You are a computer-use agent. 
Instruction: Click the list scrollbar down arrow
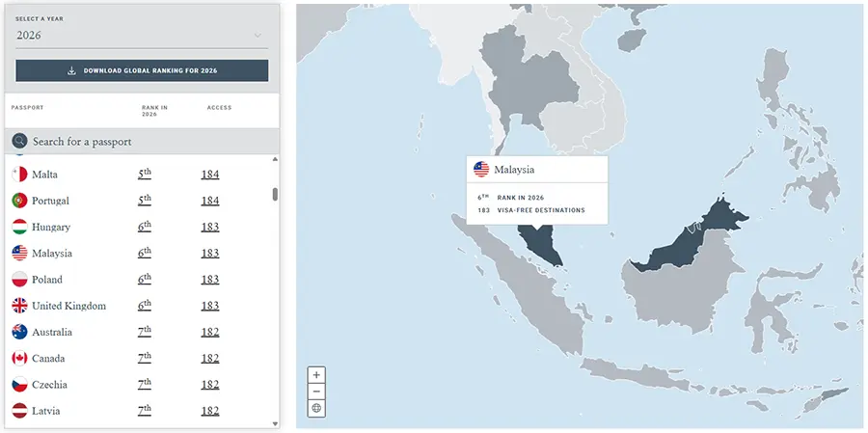click(275, 424)
